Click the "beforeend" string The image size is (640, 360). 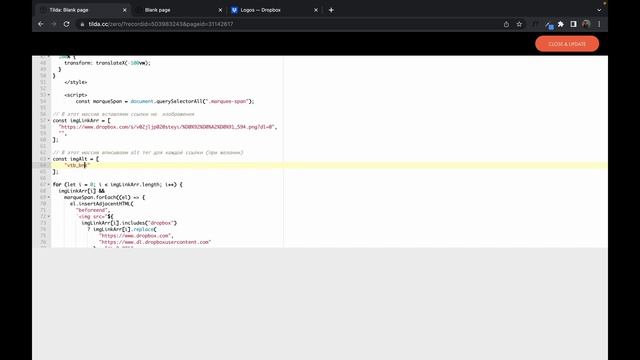(93, 210)
